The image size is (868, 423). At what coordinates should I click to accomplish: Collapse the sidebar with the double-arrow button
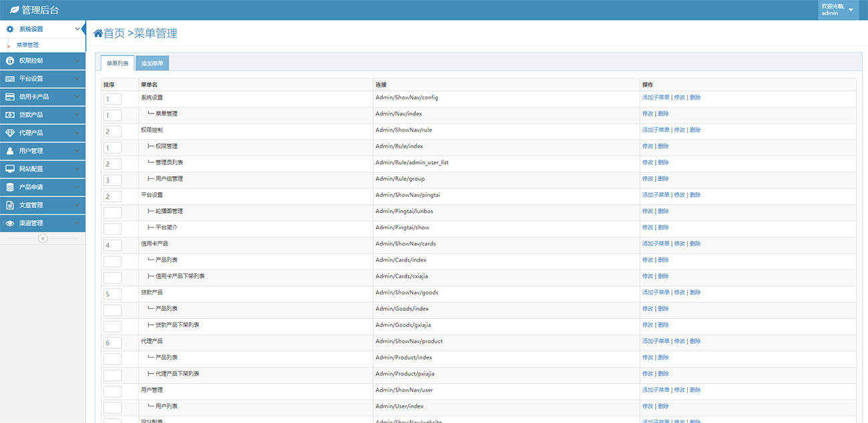point(43,238)
